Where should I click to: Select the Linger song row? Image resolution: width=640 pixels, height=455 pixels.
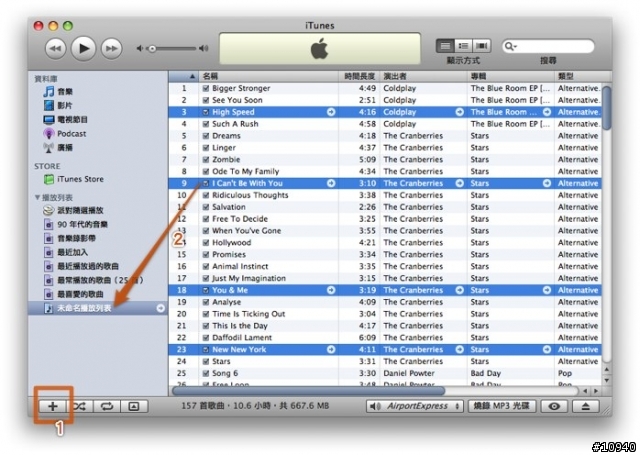[385, 148]
